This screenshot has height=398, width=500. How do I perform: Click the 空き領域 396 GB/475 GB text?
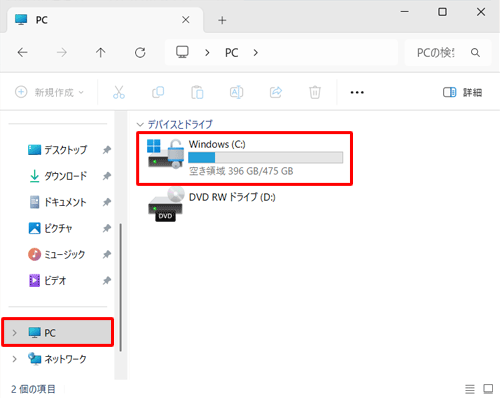[x=241, y=171]
